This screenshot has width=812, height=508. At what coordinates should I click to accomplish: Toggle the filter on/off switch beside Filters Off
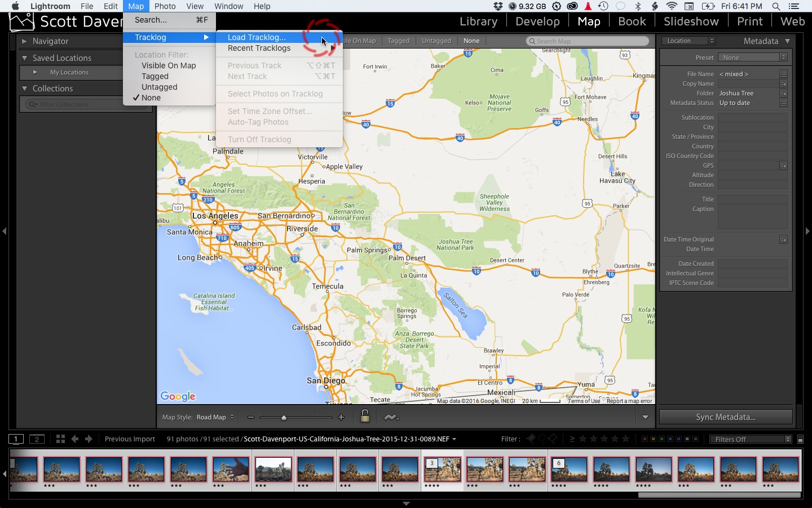click(800, 439)
